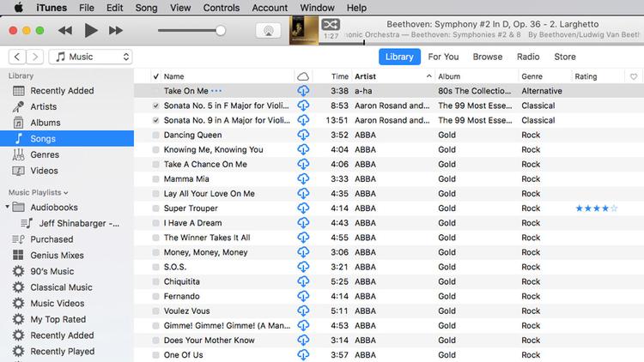
Task: Open Genius Mixes
Action: (67, 256)
